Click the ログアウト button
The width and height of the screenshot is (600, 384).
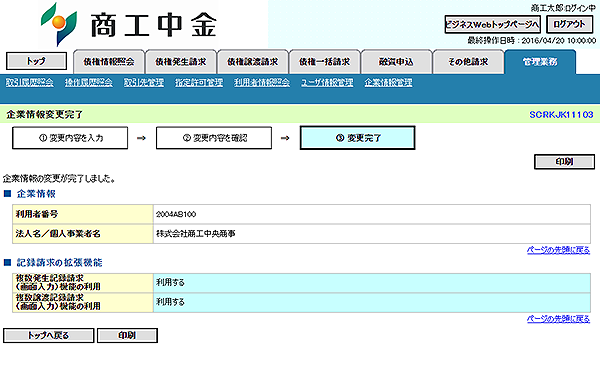(569, 24)
